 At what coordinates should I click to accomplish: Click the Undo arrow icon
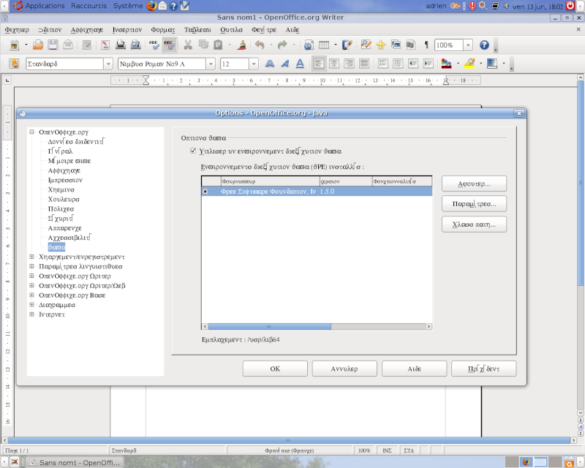260,45
